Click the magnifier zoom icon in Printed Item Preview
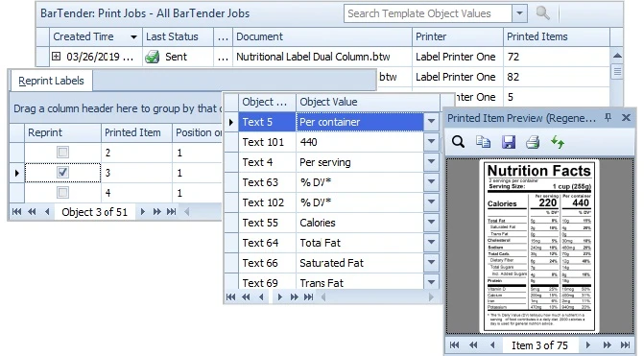 tap(458, 142)
